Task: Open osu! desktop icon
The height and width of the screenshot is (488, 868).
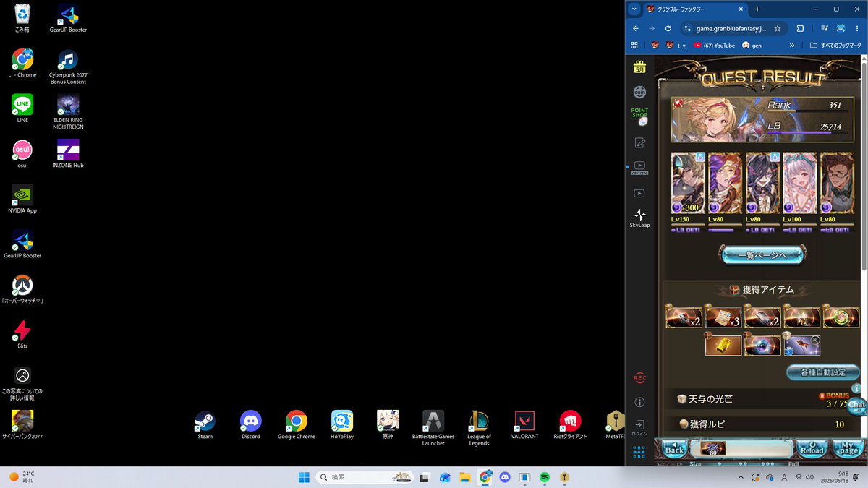Action: point(22,154)
